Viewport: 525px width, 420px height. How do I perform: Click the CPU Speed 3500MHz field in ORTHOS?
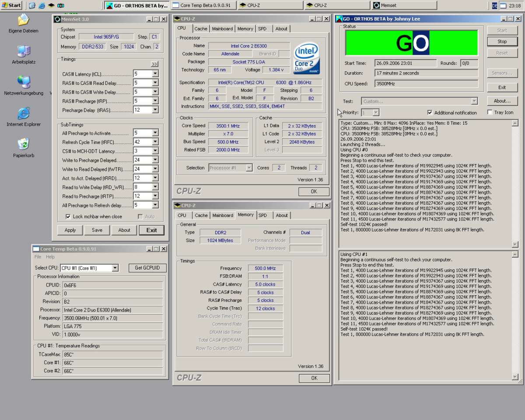[x=427, y=84]
